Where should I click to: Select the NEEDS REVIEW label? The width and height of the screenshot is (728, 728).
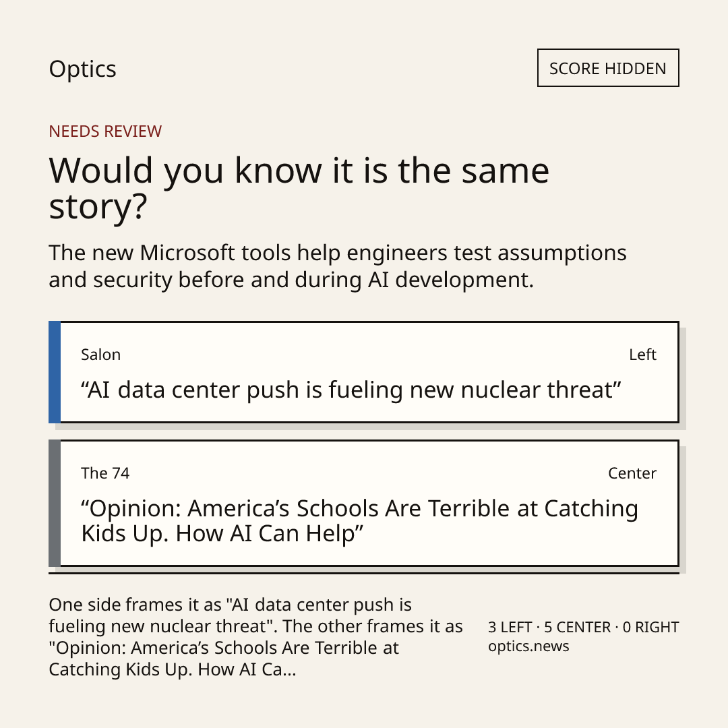105,131
